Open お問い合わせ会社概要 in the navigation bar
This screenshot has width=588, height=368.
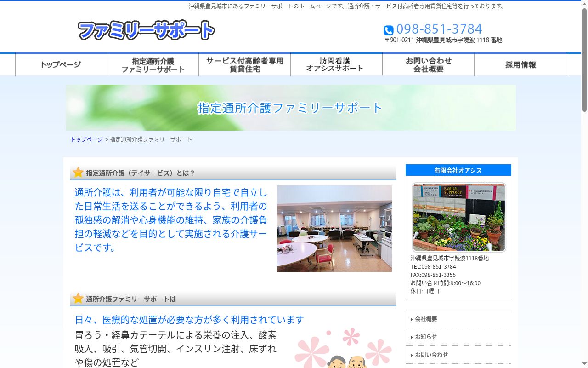pyautogui.click(x=429, y=64)
